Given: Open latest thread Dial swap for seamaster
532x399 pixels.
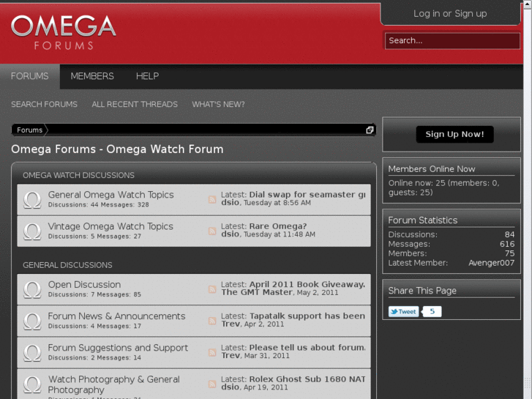Looking at the screenshot, I should 307,195.
